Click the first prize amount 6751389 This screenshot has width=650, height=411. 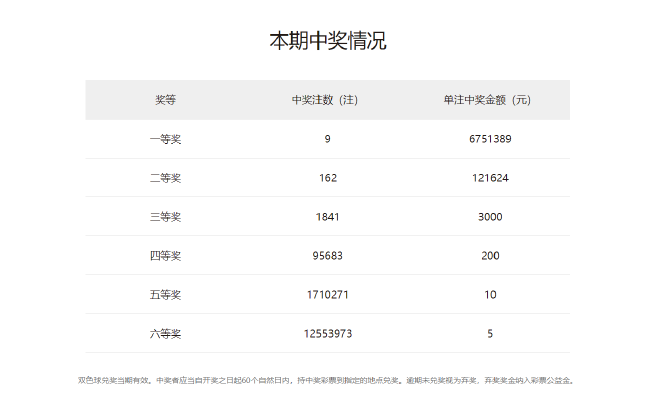tap(489, 139)
